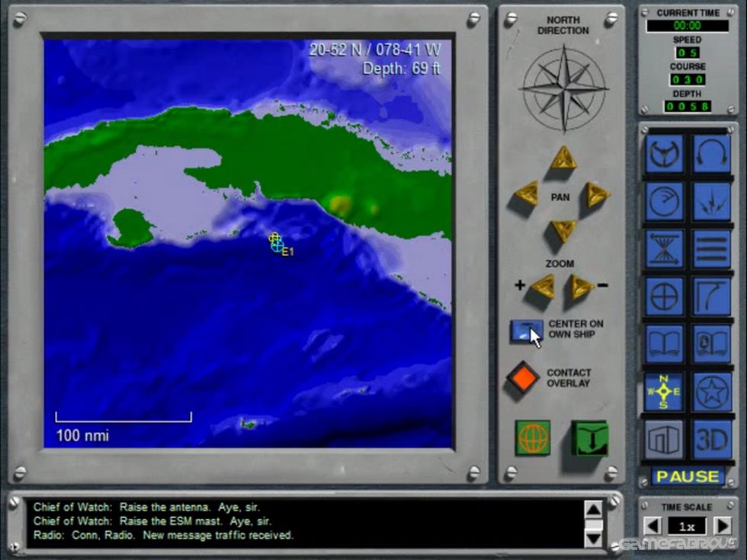Pan the map right

[598, 195]
